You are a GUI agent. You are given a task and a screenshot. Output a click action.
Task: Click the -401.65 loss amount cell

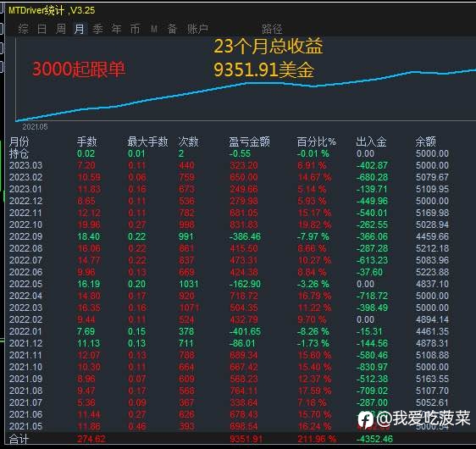(x=245, y=331)
